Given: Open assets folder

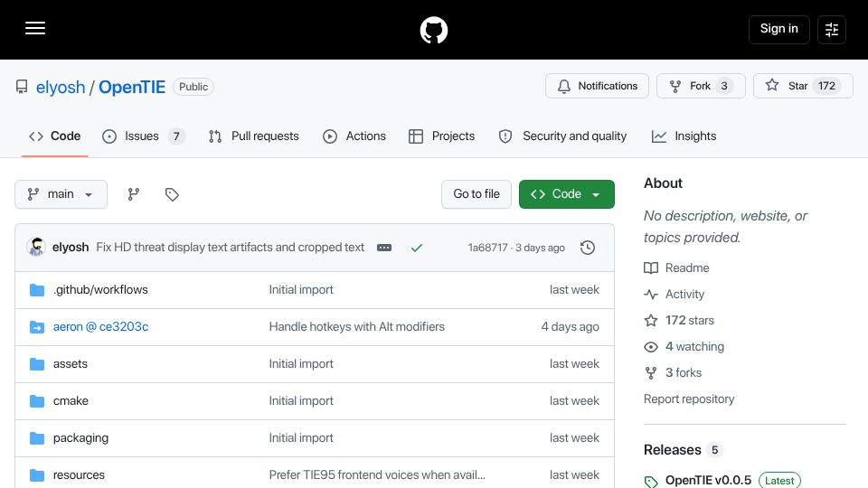Looking at the screenshot, I should [71, 363].
